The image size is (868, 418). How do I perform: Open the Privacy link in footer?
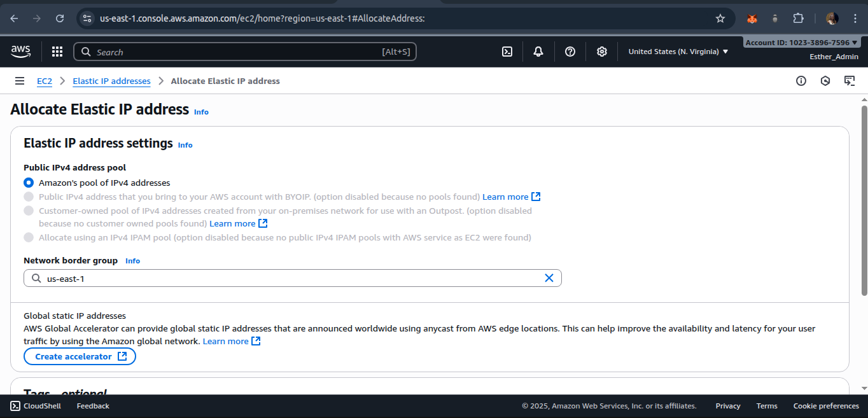pos(728,406)
